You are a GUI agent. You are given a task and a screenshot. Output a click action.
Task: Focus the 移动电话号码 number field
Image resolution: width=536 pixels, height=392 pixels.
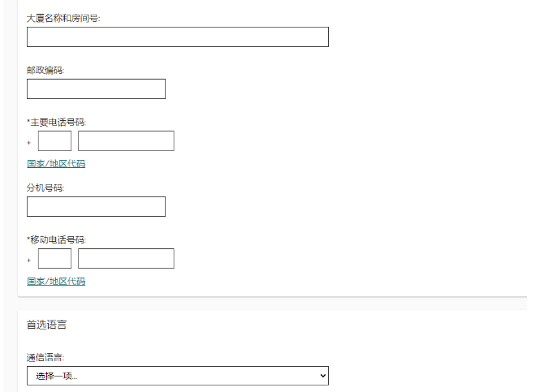[126, 259]
